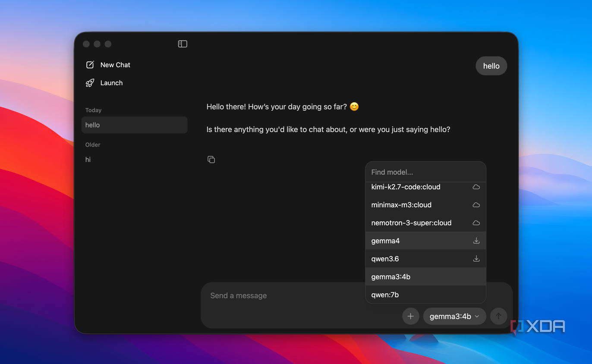Choose qwen3.6 in the model list
This screenshot has width=592, height=364.
pyautogui.click(x=425, y=259)
